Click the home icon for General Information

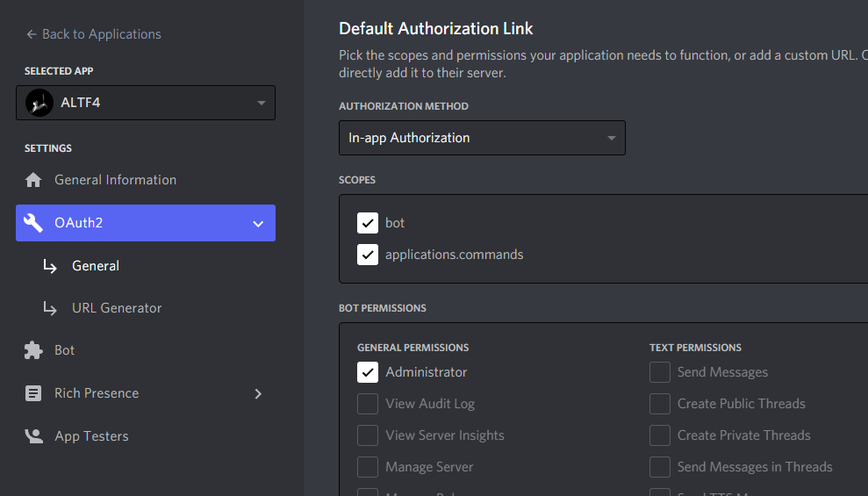point(33,180)
